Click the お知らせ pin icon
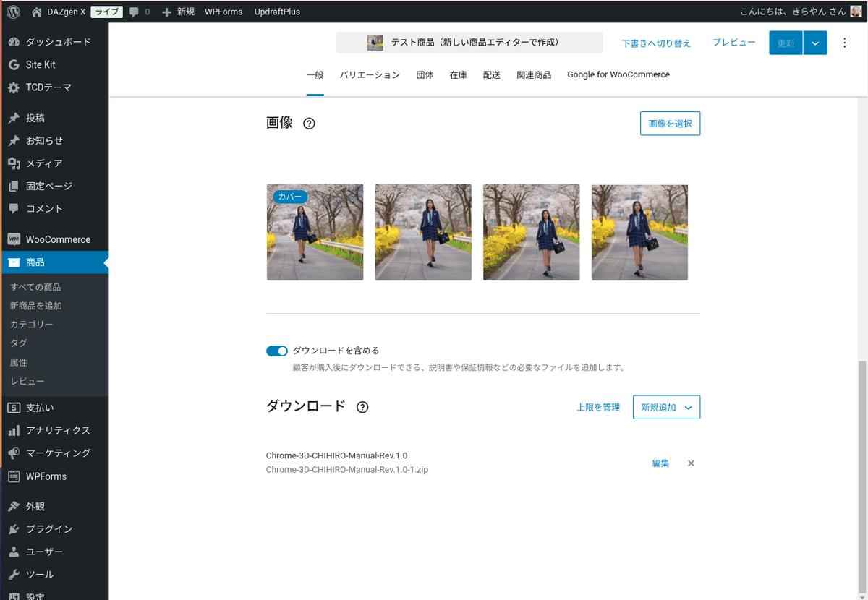 pyautogui.click(x=14, y=140)
